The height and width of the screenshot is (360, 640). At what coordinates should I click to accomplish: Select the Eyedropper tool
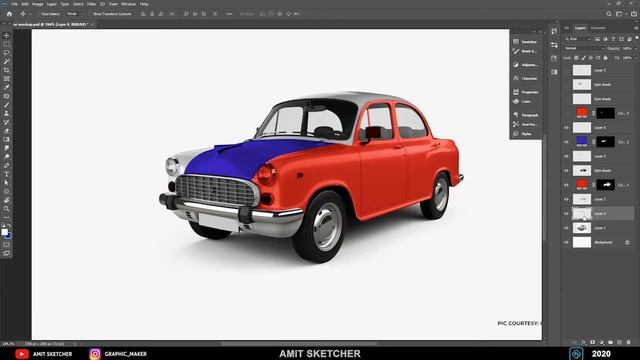pos(7,87)
